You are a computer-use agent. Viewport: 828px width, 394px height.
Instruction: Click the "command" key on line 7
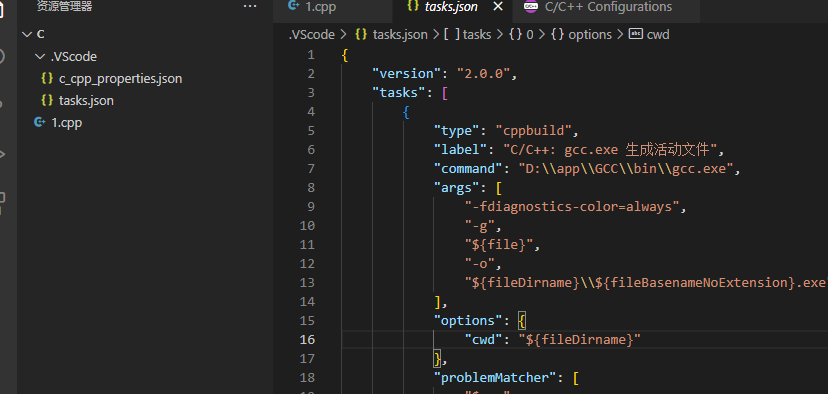tap(467, 169)
